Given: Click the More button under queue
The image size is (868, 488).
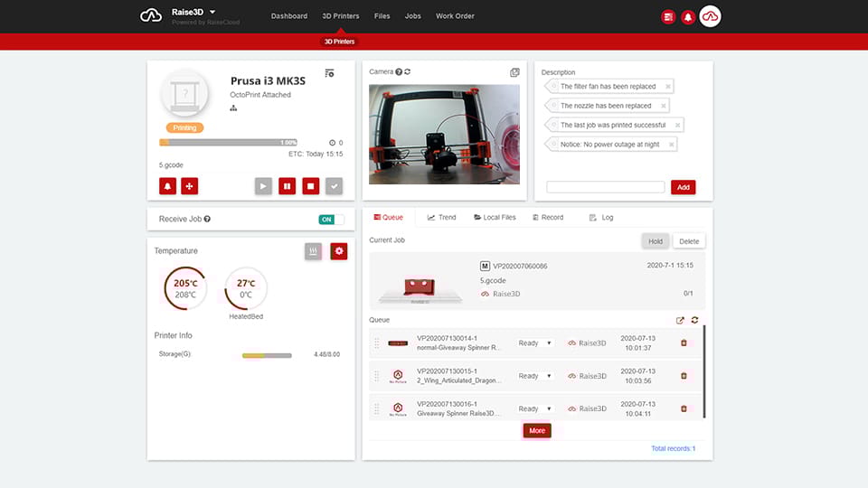Looking at the screenshot, I should 537,430.
